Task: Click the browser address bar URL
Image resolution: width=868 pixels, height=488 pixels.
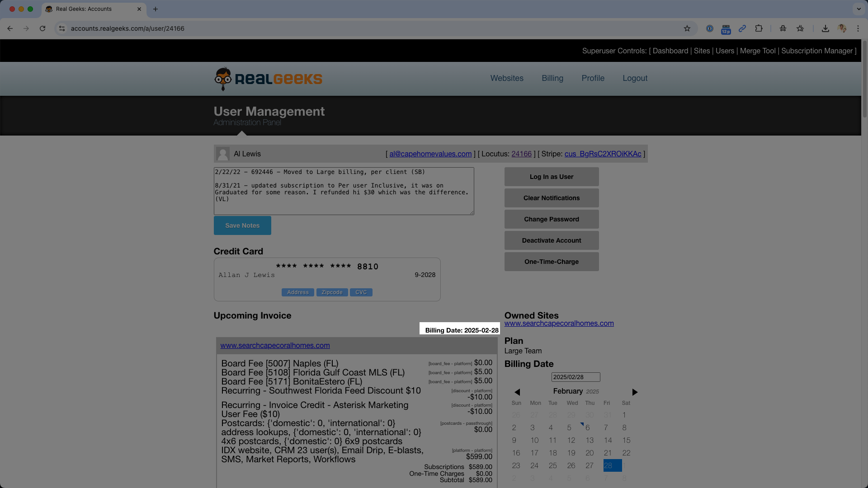Action: tap(127, 28)
